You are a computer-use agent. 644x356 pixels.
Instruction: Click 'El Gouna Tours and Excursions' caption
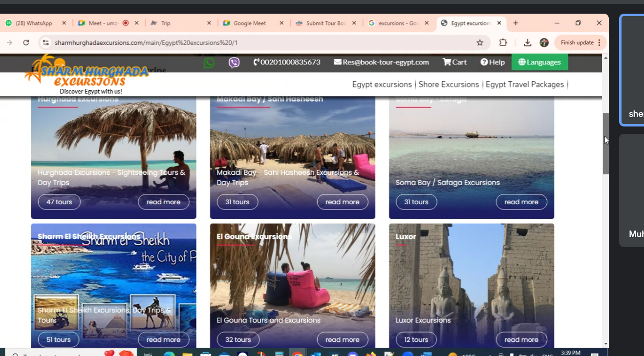click(x=269, y=320)
